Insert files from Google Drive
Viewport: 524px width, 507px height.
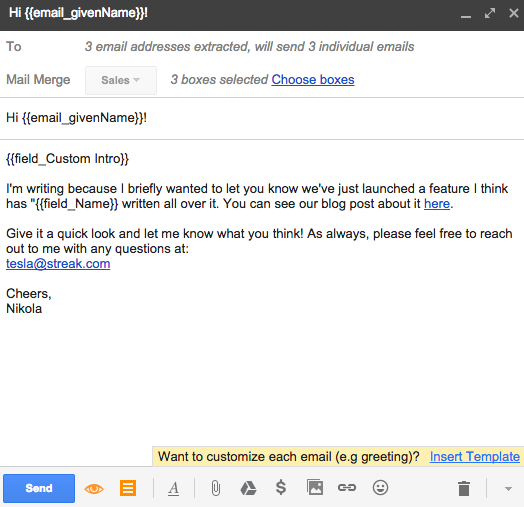(248, 488)
